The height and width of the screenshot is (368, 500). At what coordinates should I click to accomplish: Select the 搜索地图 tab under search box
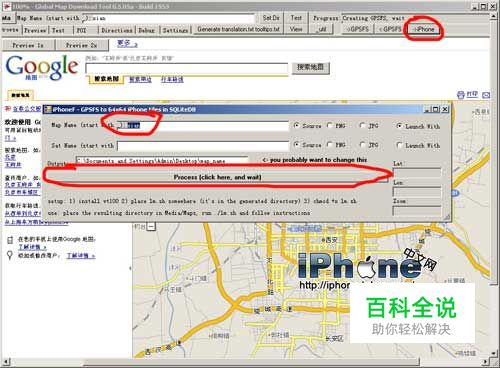106,79
